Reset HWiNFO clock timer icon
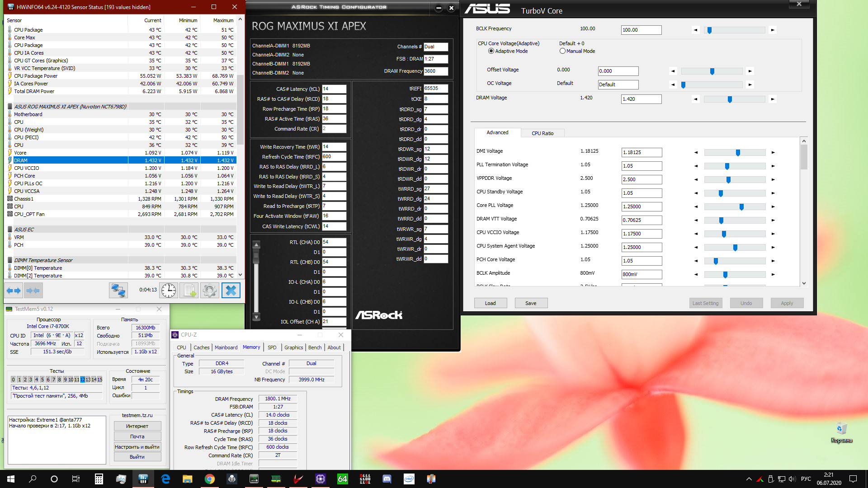Image resolution: width=868 pixels, height=488 pixels. (x=169, y=291)
